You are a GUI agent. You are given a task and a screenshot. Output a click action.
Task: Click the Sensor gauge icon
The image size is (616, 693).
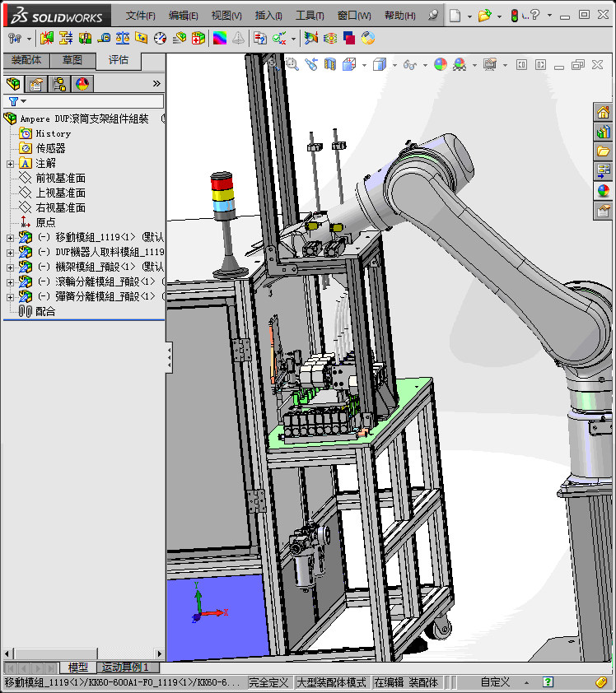pos(160,39)
